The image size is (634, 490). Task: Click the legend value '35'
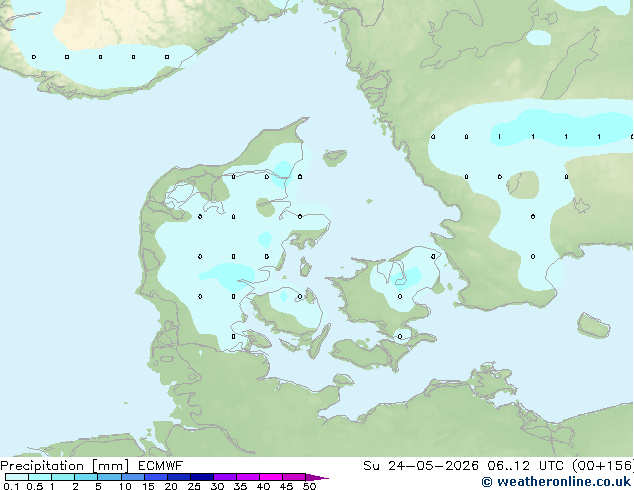click(240, 486)
